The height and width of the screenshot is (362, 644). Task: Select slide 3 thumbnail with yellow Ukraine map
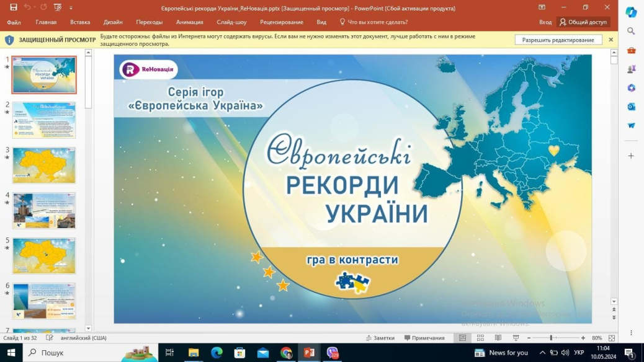coord(44,166)
